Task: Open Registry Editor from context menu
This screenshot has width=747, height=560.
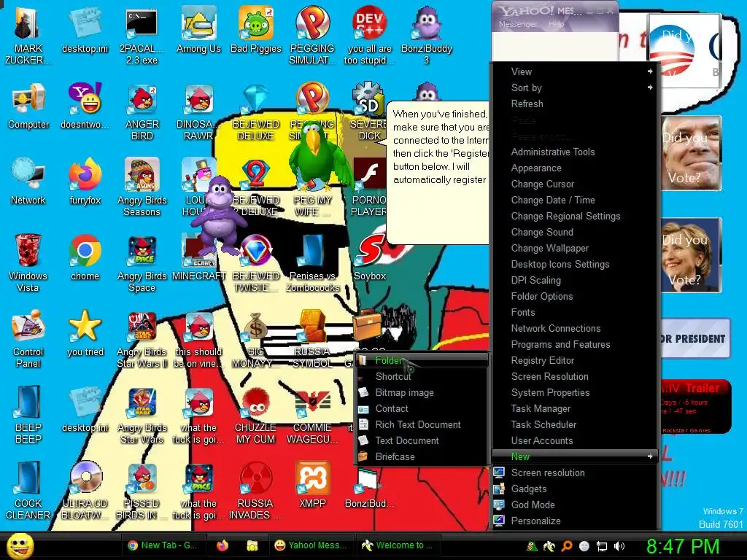Action: pyautogui.click(x=575, y=360)
